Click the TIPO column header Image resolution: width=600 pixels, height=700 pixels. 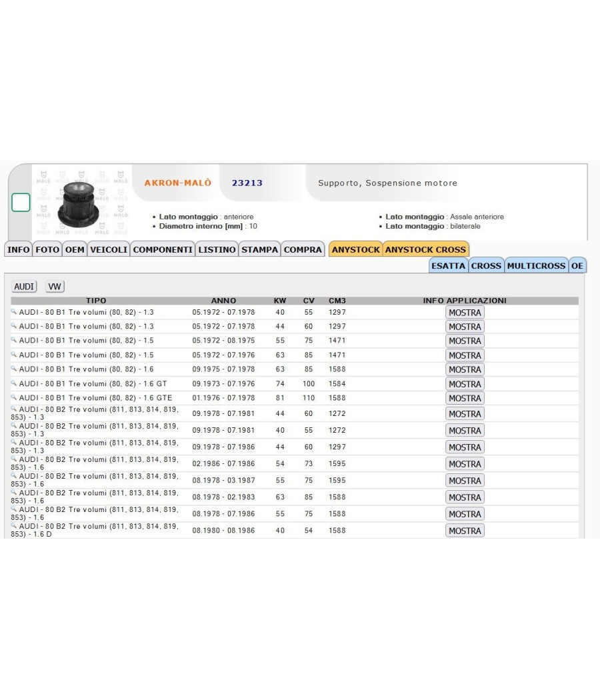coord(96,301)
